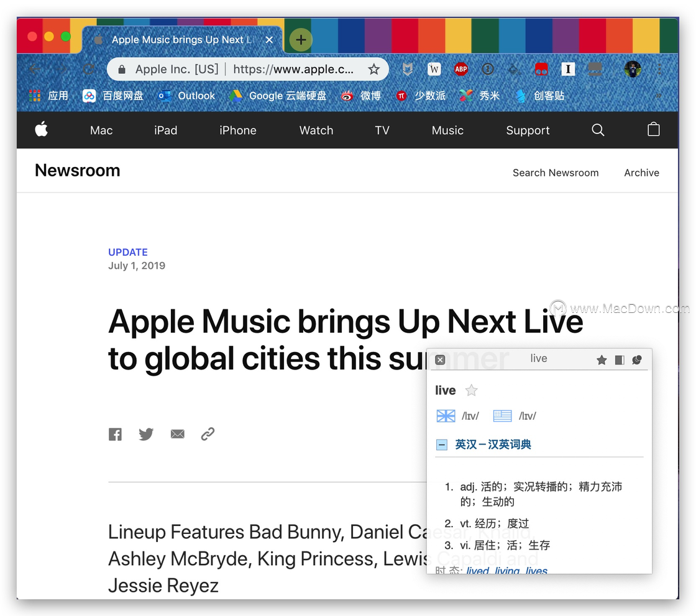Click the vi. 居住；活；生存 definition
Image resolution: width=696 pixels, height=616 pixels.
point(505,545)
